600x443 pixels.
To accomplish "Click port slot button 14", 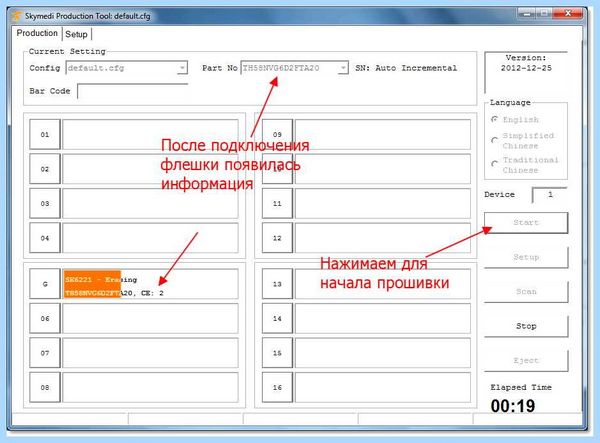I will (277, 318).
